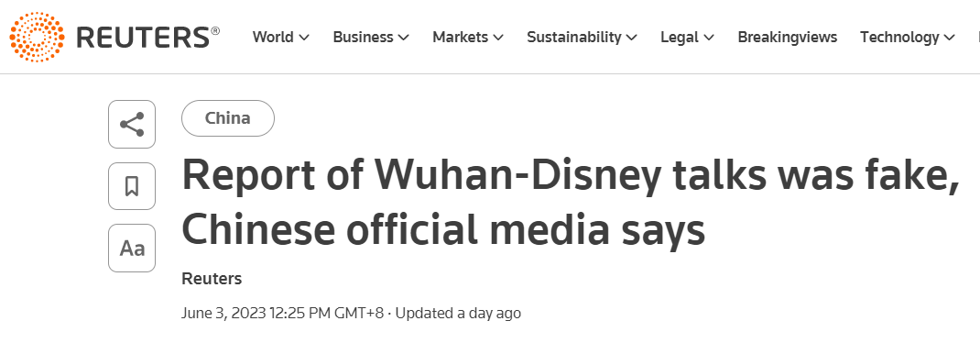Open the Aa text size control
The width and height of the screenshot is (980, 343).
[x=132, y=248]
